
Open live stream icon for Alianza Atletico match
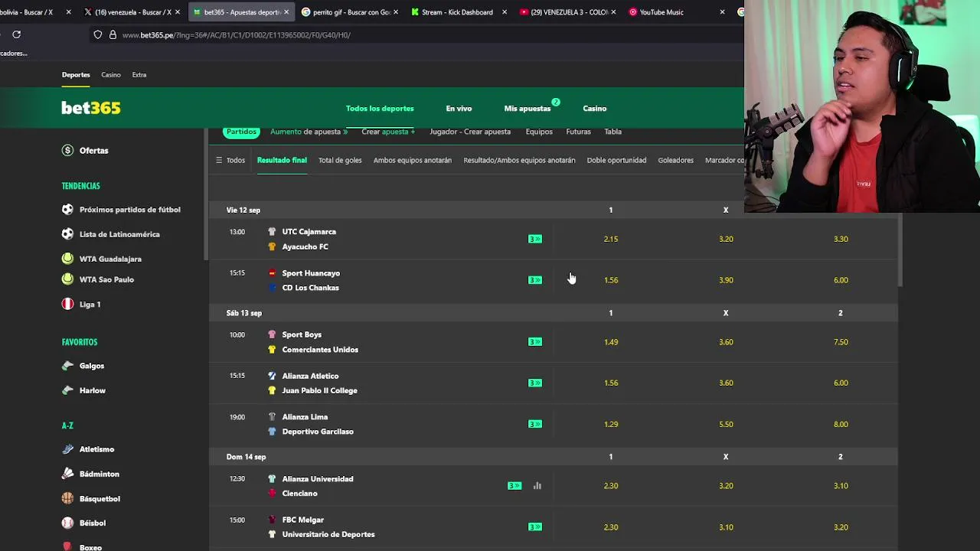pos(535,383)
